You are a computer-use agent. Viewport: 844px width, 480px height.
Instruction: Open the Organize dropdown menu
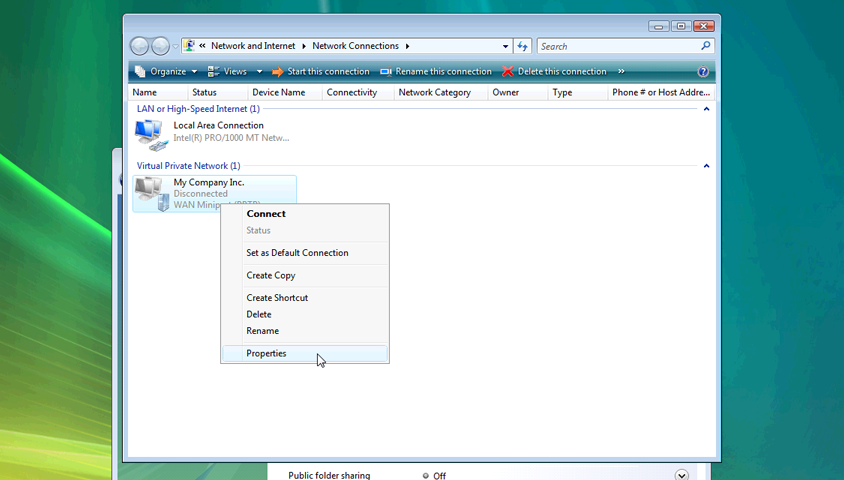click(x=167, y=72)
